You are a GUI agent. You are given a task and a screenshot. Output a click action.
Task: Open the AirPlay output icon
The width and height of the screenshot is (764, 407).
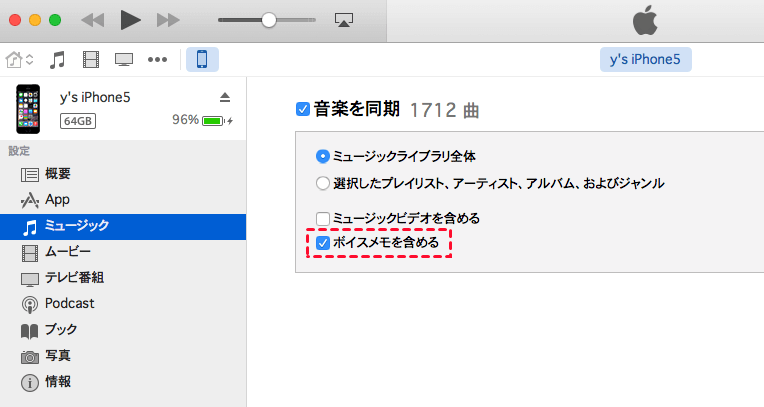pyautogui.click(x=345, y=20)
